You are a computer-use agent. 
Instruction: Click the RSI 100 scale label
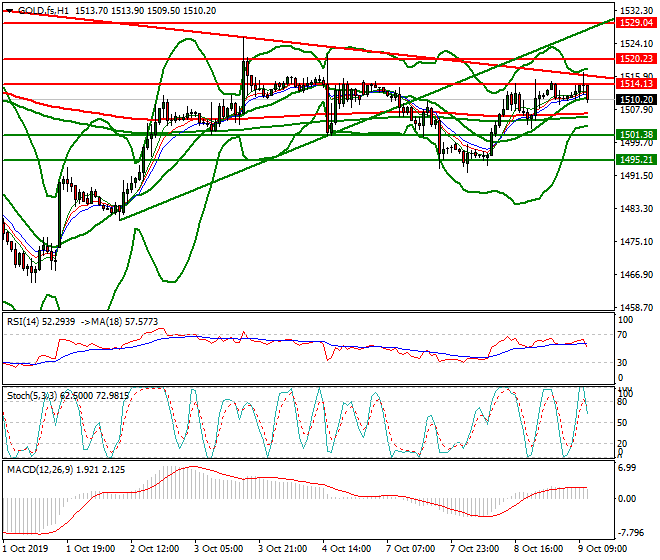coord(625,320)
